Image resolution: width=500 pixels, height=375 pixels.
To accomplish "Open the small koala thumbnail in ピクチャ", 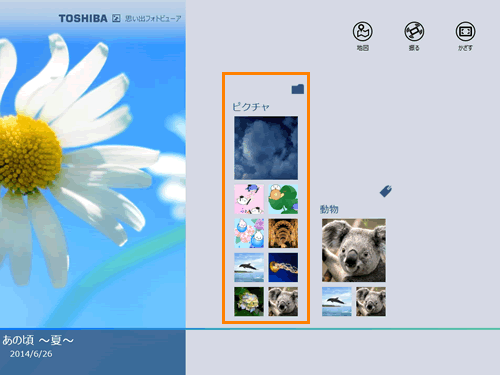I will coord(283,301).
